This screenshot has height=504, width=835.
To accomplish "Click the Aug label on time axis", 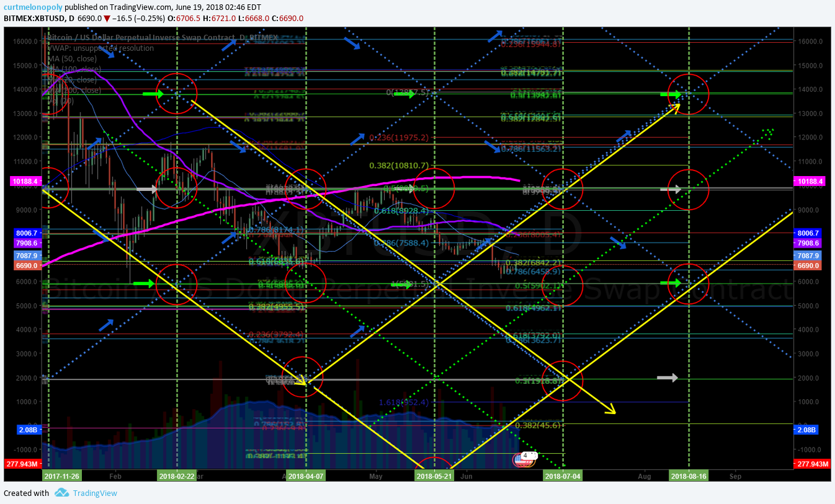I will pyautogui.click(x=645, y=476).
